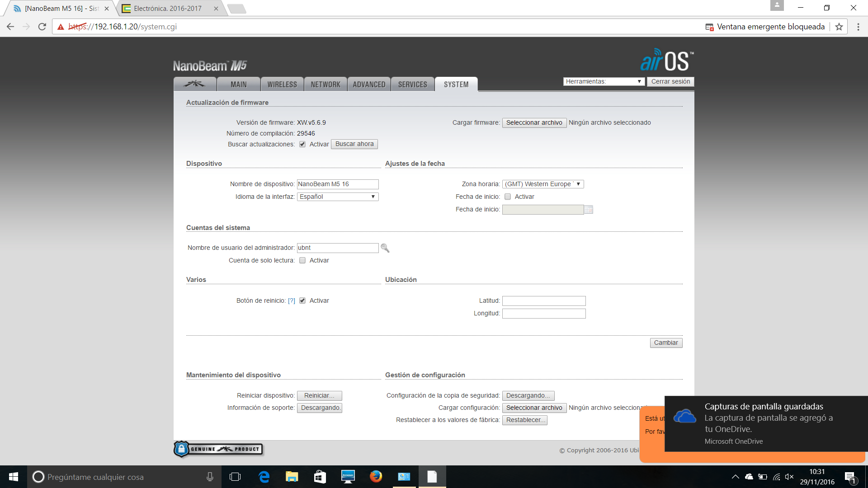The width and height of the screenshot is (868, 488).
Task: Select the SYSTEM tab
Action: (456, 84)
